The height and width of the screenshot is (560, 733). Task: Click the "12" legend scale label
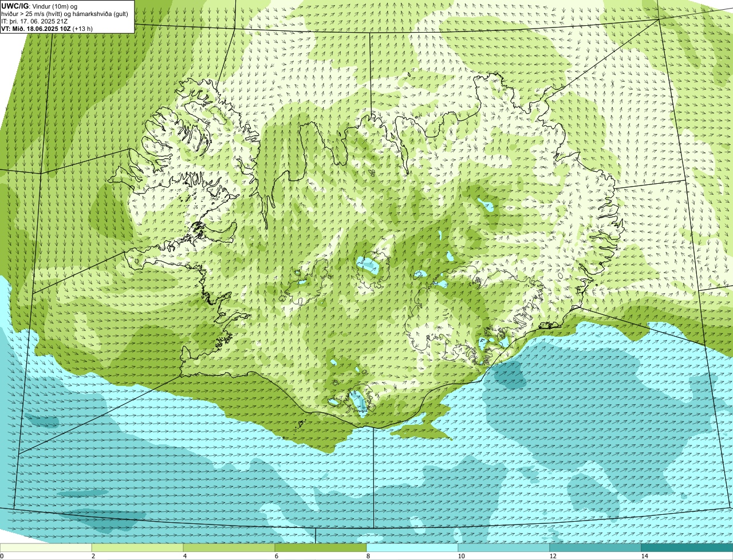553,556
